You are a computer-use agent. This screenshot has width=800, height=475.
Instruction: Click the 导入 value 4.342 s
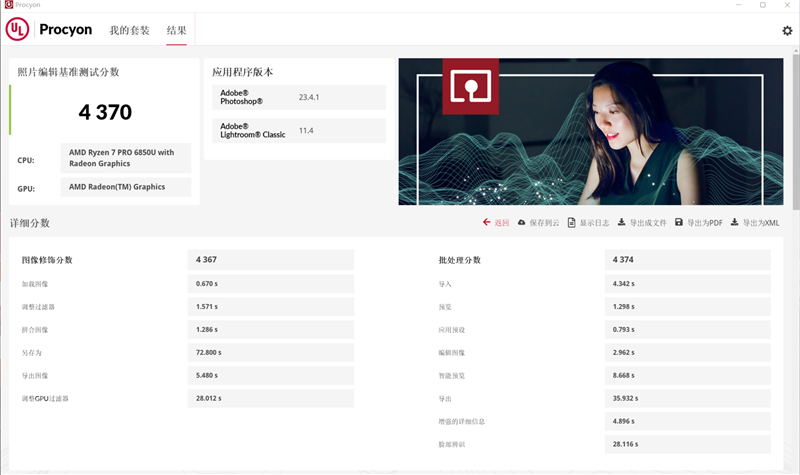pos(688,284)
